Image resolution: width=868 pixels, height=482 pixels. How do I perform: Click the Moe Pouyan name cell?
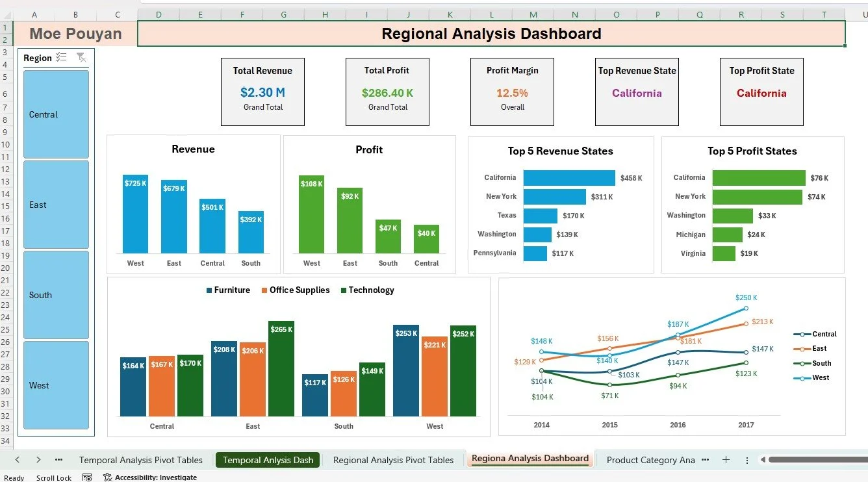click(75, 34)
